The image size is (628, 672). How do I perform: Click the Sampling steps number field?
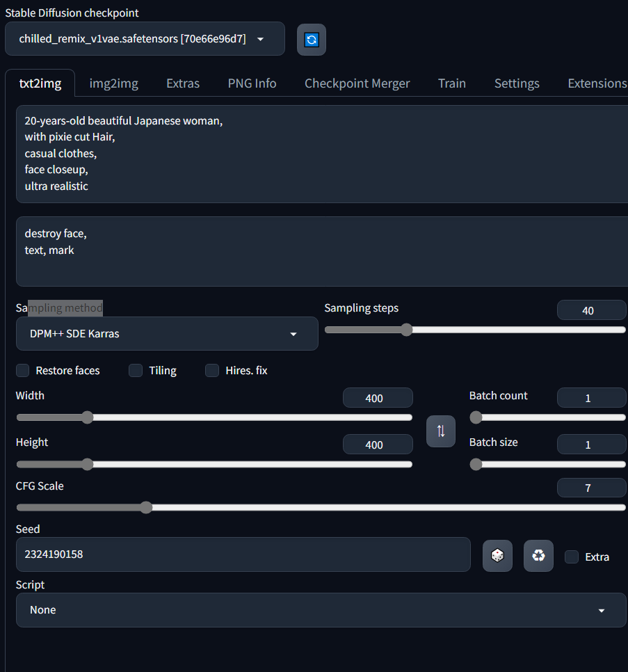point(592,310)
